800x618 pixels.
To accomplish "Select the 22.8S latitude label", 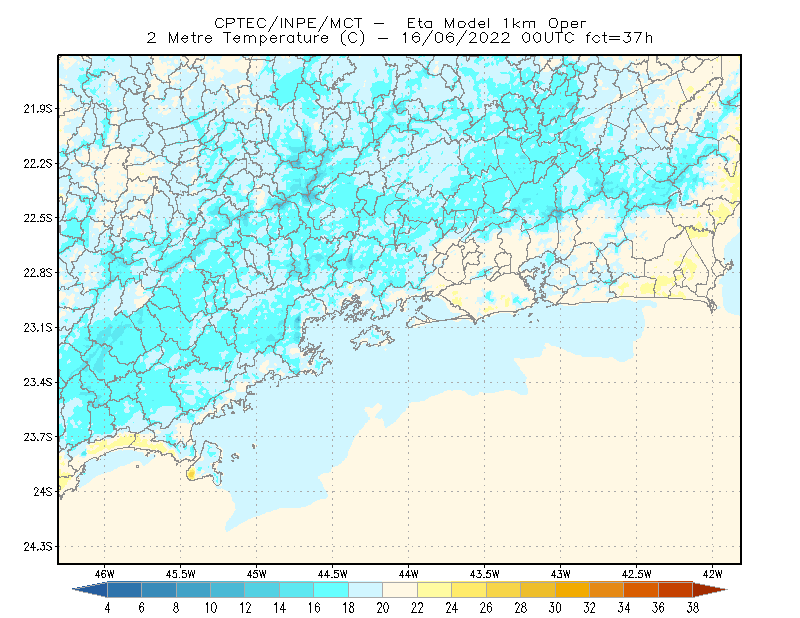I will point(38,273).
